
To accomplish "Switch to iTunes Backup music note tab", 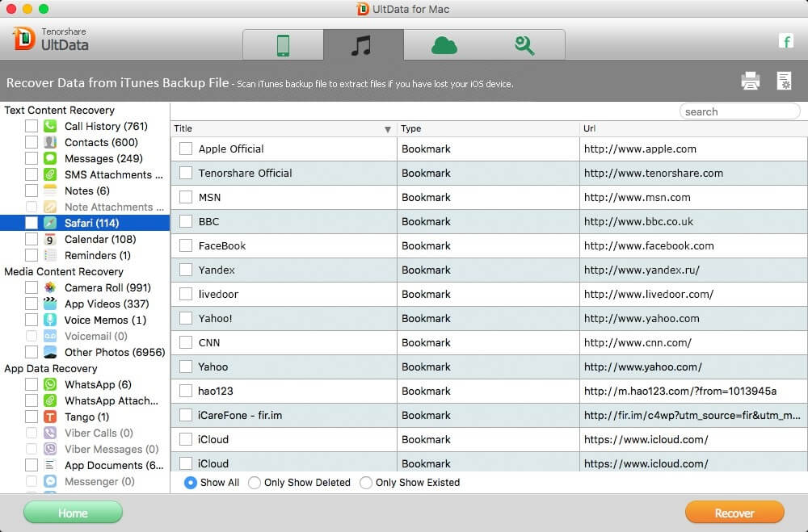I will click(x=364, y=45).
